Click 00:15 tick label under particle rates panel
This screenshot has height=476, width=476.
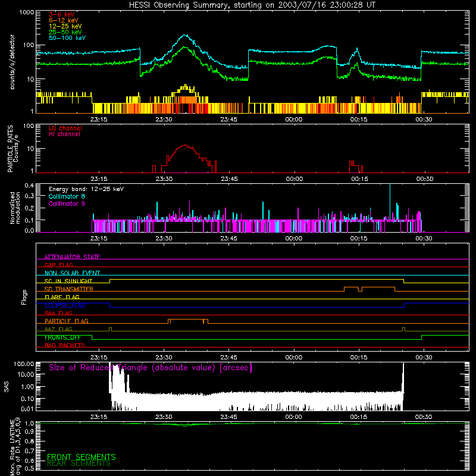(359, 179)
